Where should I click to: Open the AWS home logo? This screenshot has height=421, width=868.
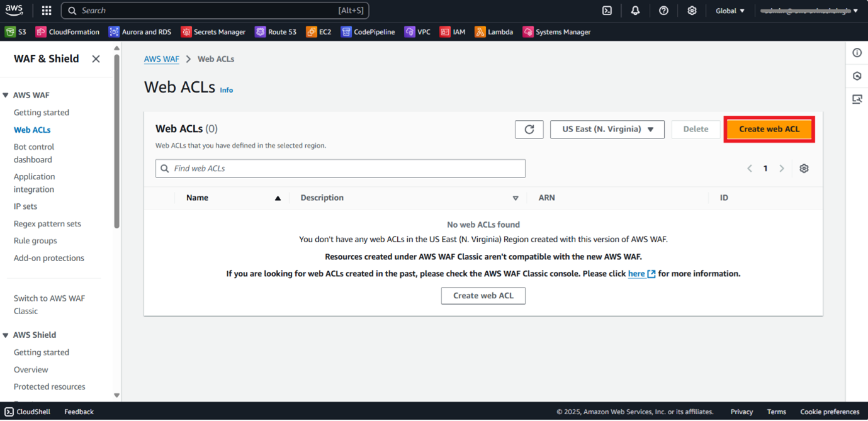14,10
